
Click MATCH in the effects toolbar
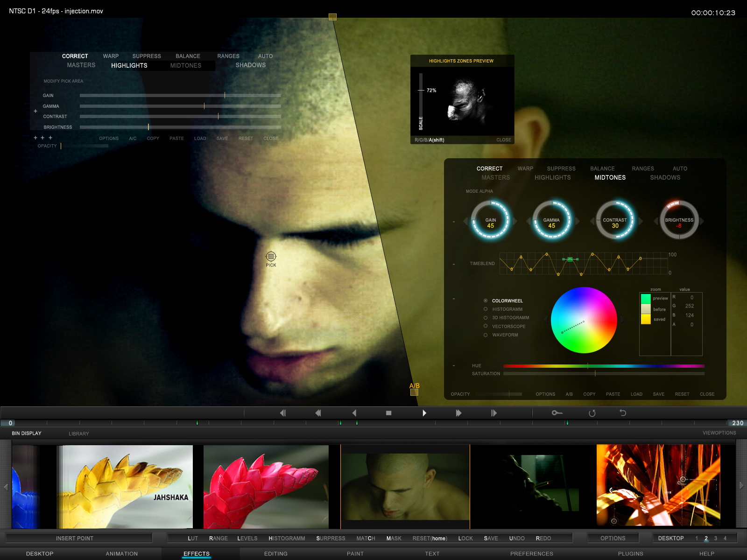click(366, 539)
